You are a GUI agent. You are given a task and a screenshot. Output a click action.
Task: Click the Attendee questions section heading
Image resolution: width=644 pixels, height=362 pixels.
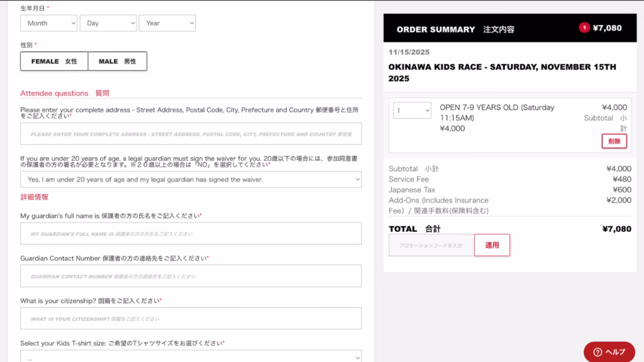click(x=65, y=93)
